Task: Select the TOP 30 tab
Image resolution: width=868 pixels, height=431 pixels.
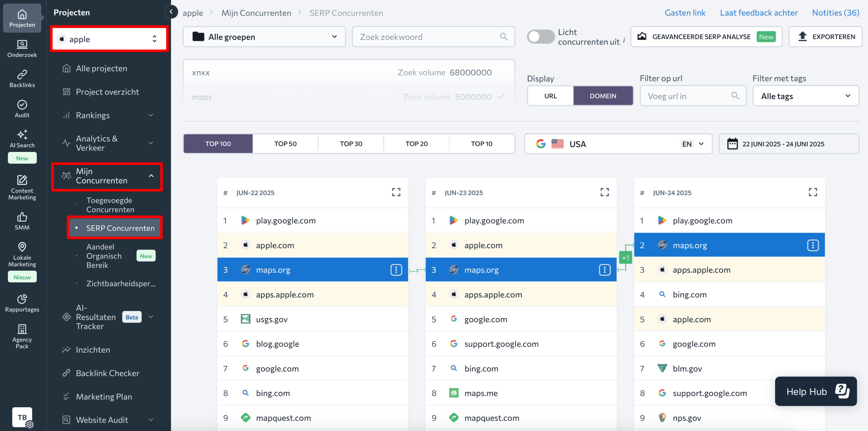Action: coord(351,144)
